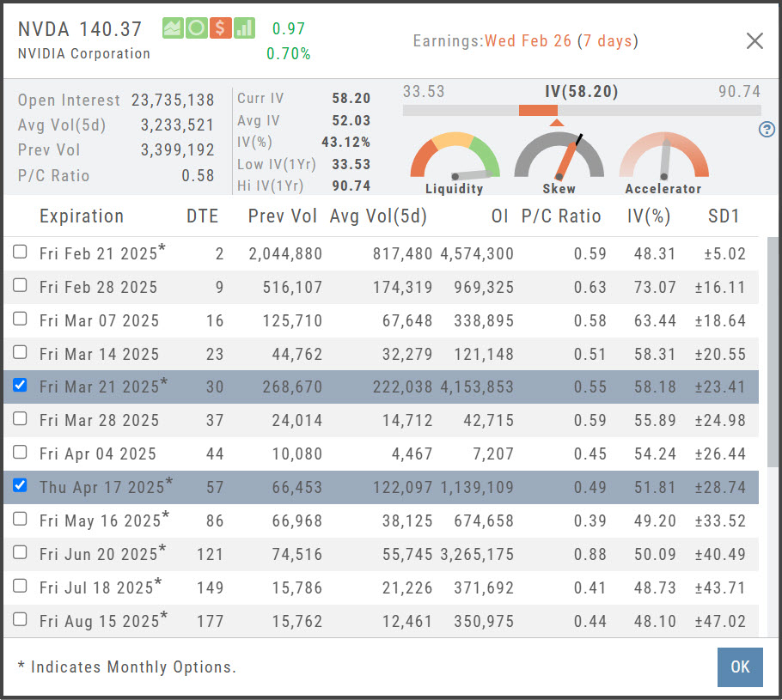Click the green chart icon beside NVDA price
This screenshot has height=700, width=782.
click(173, 28)
